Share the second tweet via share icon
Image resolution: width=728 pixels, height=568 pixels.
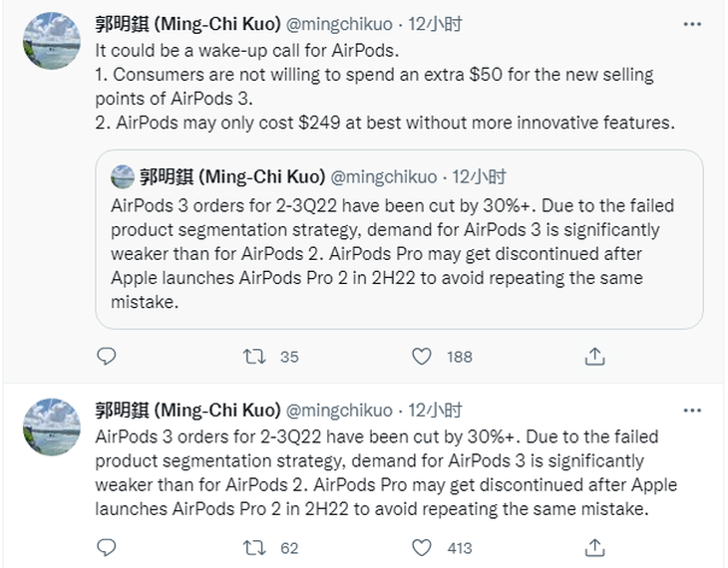click(x=594, y=548)
